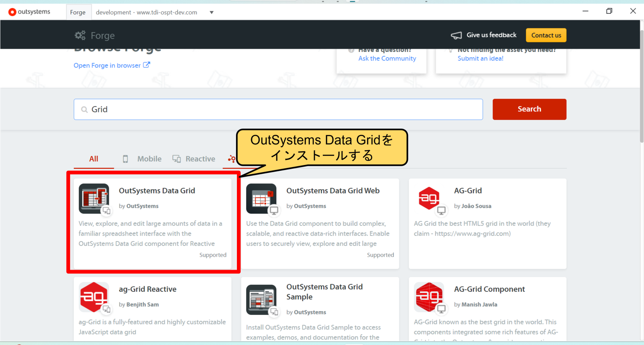The width and height of the screenshot is (644, 345).
Task: Select the AG-Grid Component icon by Manish Jawla
Action: [x=429, y=297]
